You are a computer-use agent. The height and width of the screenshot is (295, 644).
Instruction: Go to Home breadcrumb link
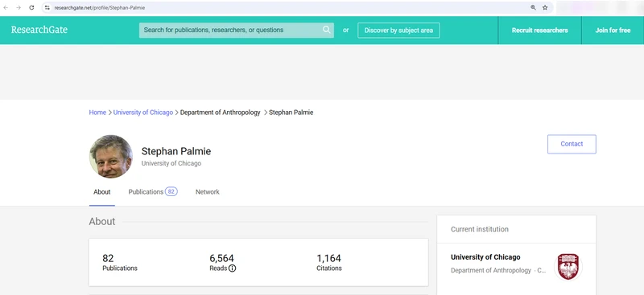[x=97, y=113]
